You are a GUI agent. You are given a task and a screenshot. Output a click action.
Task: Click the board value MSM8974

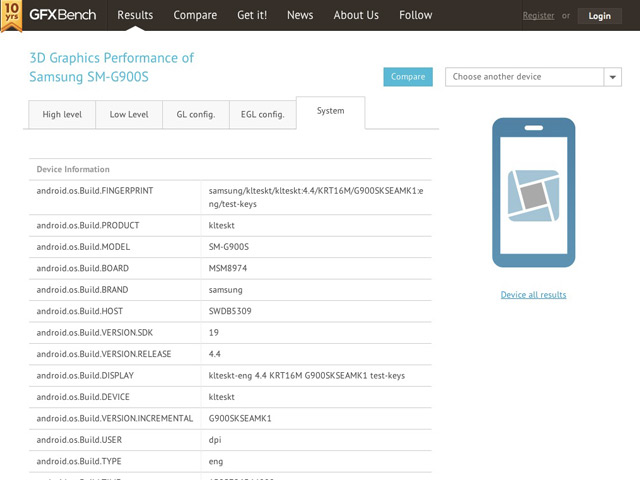click(228, 268)
